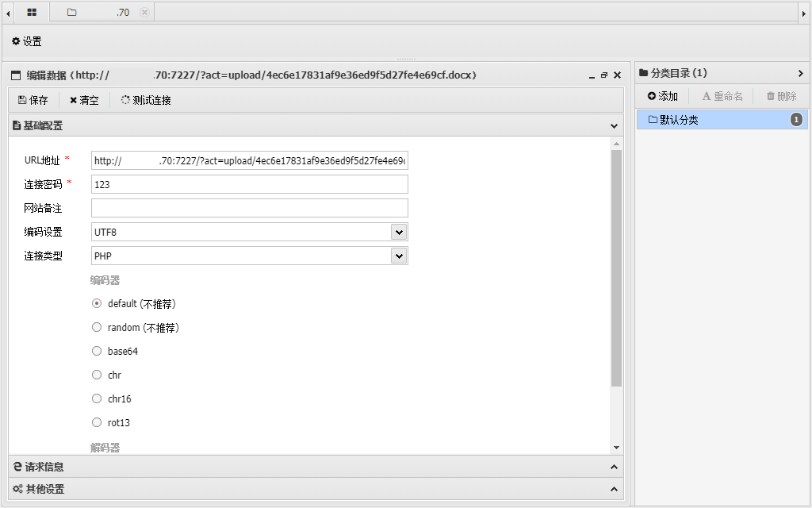Click the vertical scrollbar thumb
The image size is (812, 508).
coord(616,268)
